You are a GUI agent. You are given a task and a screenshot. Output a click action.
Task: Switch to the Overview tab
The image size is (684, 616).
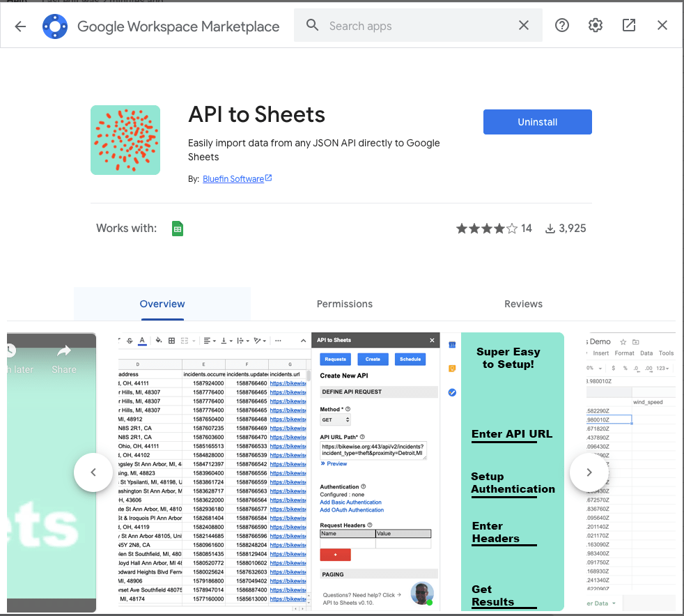coord(162,304)
